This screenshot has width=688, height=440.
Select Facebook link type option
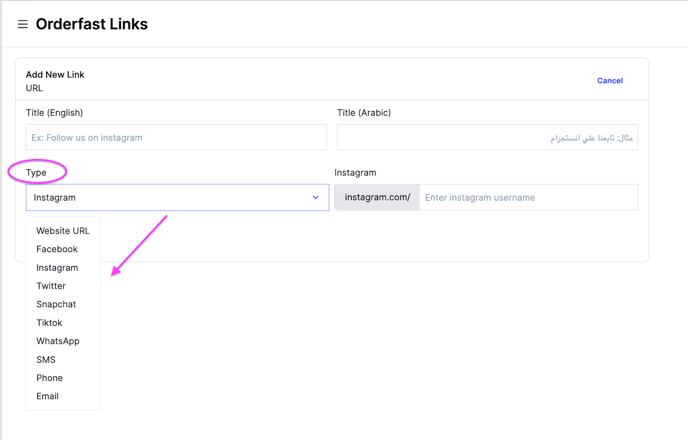pos(57,249)
